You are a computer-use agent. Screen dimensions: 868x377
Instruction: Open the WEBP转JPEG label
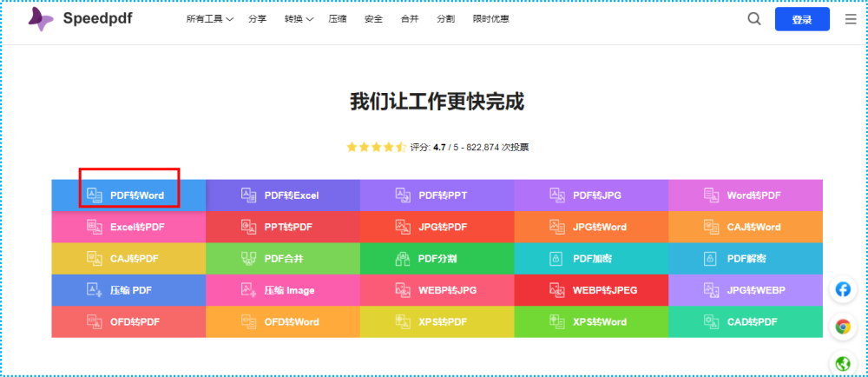coord(605,290)
